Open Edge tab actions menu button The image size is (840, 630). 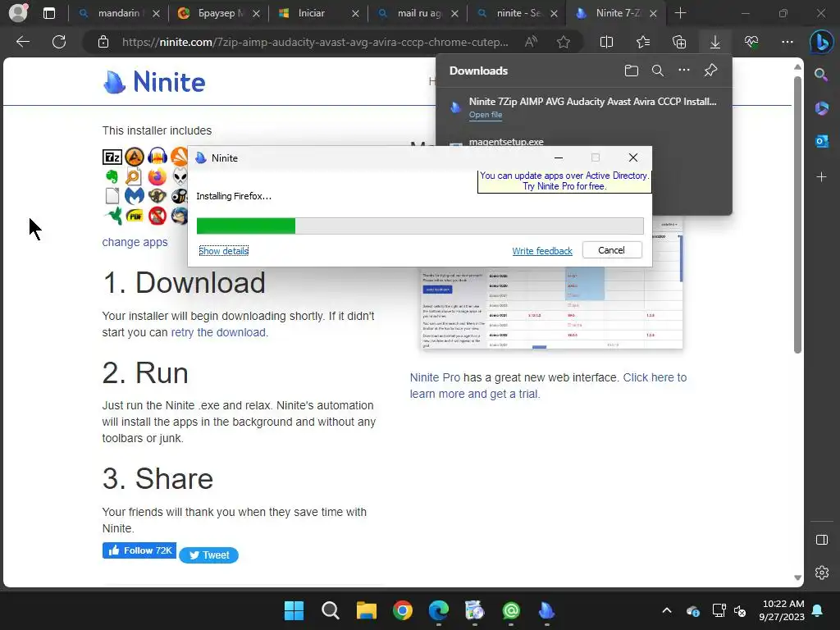point(49,13)
